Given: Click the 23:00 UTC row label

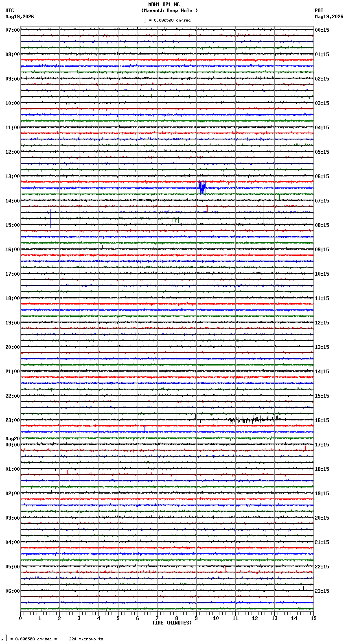Looking at the screenshot, I should tap(13, 420).
